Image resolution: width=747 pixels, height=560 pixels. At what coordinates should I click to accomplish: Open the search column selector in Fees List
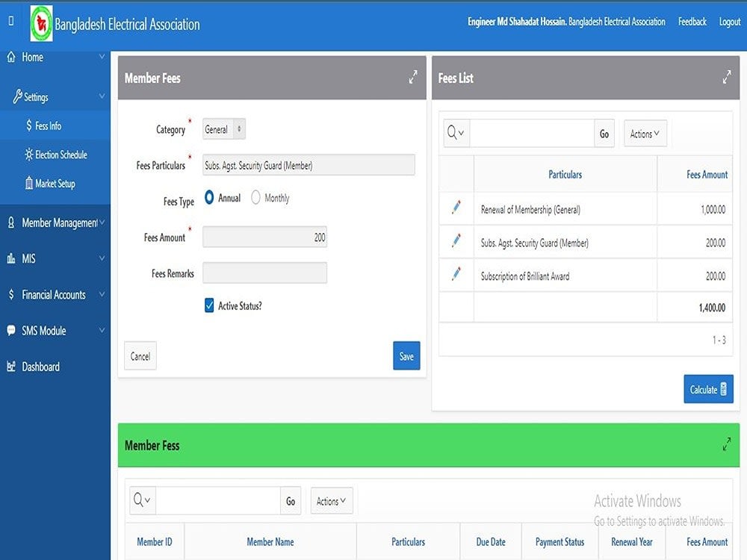pyautogui.click(x=454, y=134)
